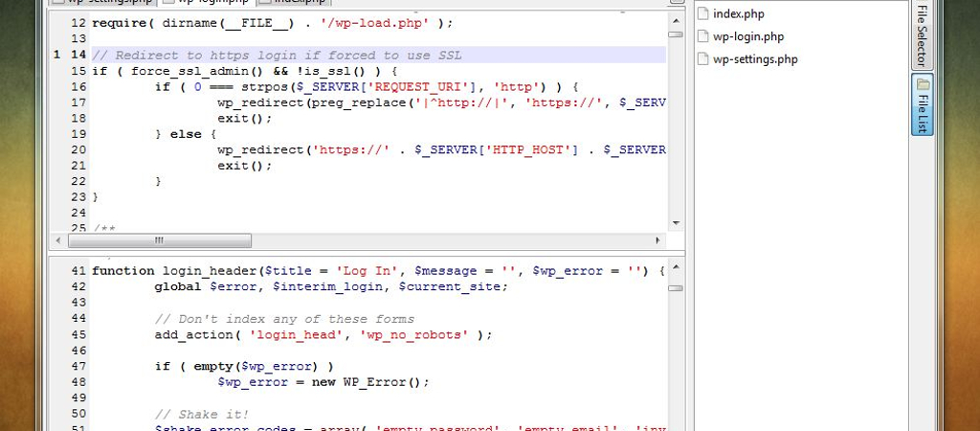Open index.php in the file list
Viewport: 980px width, 431px height.
click(738, 13)
